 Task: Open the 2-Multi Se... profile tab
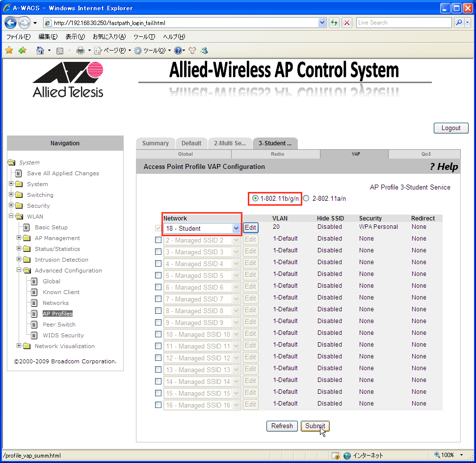pos(230,143)
